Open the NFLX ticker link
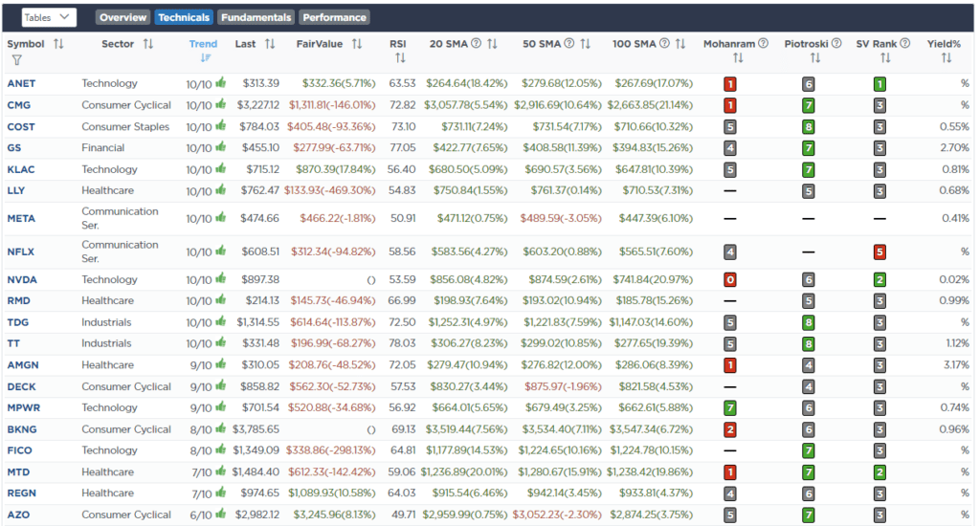Image resolution: width=980 pixels, height=526 pixels. click(21, 252)
